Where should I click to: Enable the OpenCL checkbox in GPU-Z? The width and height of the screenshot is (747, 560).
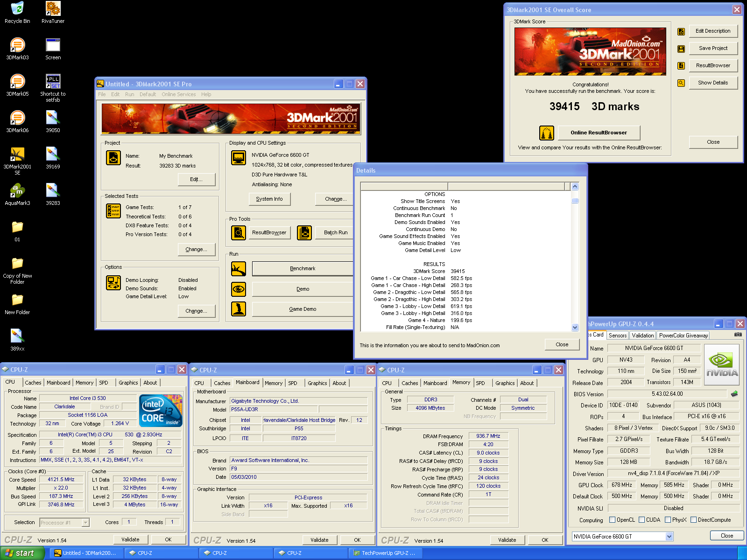pos(612,520)
